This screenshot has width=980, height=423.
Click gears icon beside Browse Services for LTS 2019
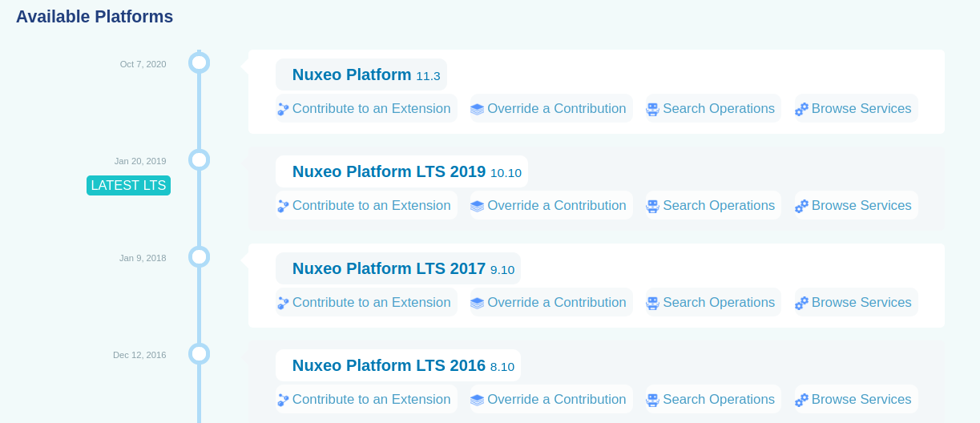pos(801,206)
